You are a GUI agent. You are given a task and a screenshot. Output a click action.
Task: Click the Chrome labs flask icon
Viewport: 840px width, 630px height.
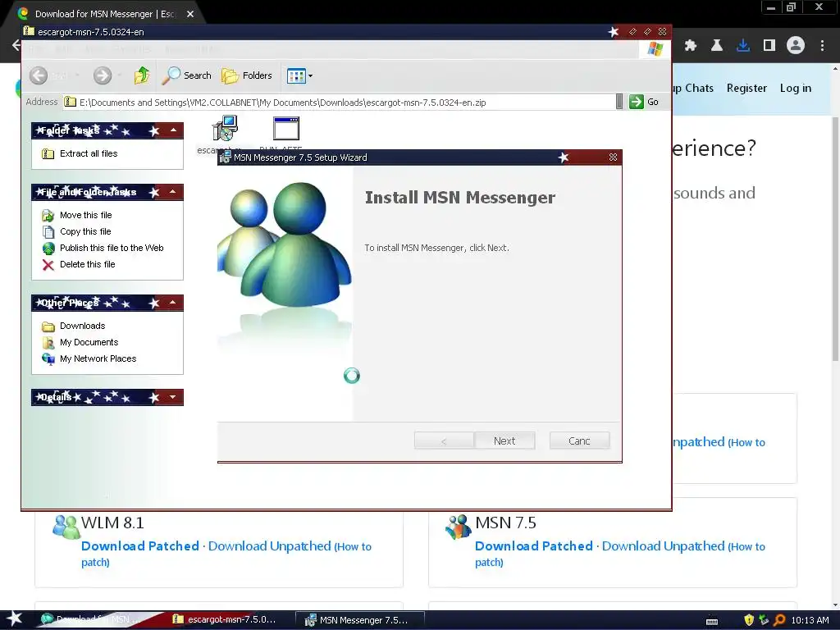click(717, 46)
